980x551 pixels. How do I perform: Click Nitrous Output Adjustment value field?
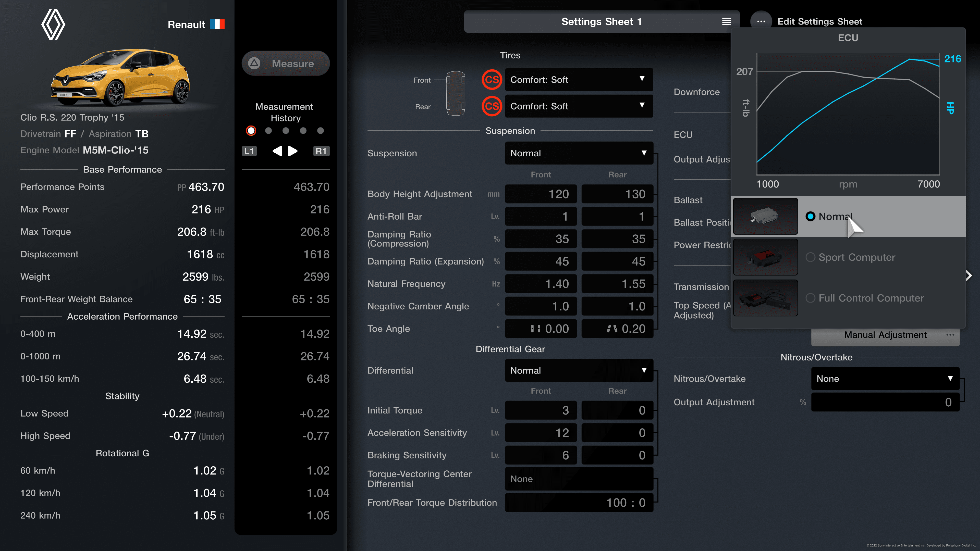point(885,402)
